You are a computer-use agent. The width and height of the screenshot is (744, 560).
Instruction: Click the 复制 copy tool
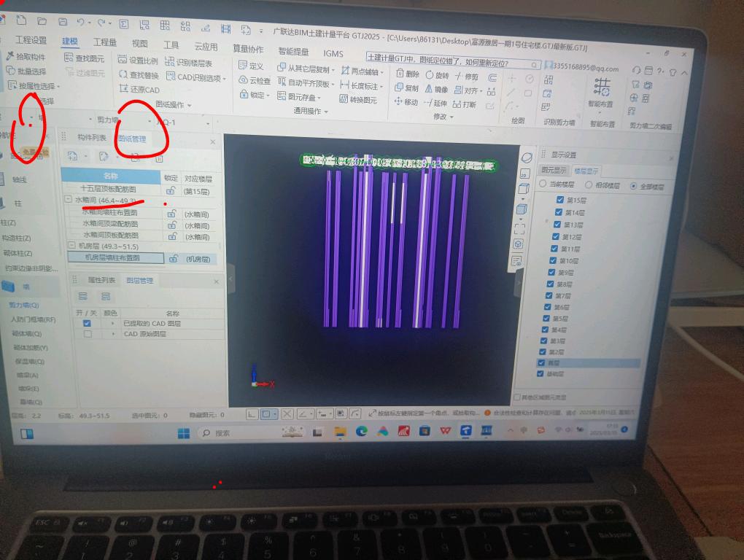click(406, 88)
